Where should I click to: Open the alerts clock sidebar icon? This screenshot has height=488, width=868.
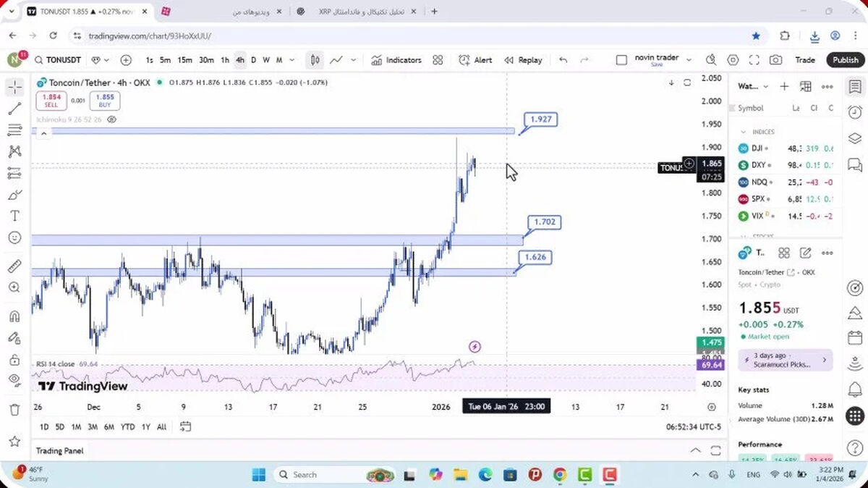pyautogui.click(x=855, y=112)
